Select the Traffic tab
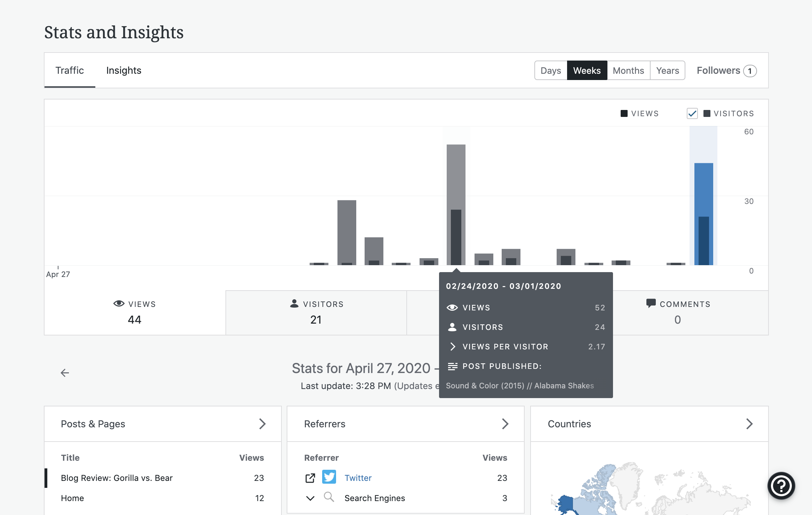This screenshot has width=812, height=515. point(70,71)
